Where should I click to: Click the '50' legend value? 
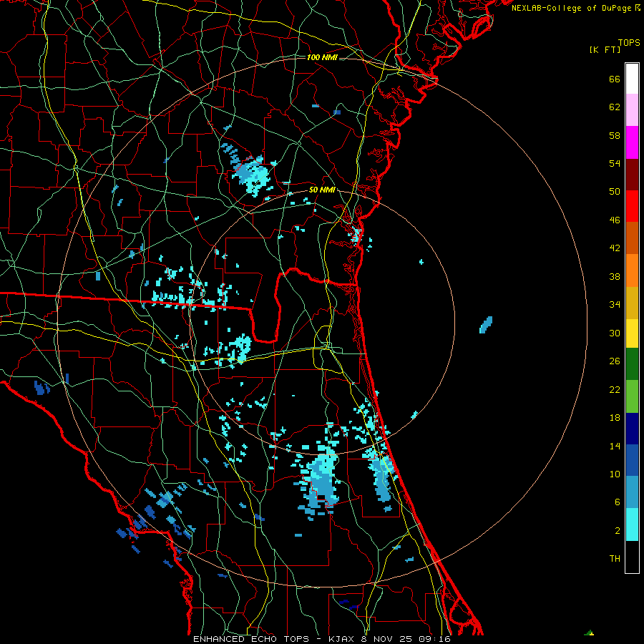click(615, 192)
